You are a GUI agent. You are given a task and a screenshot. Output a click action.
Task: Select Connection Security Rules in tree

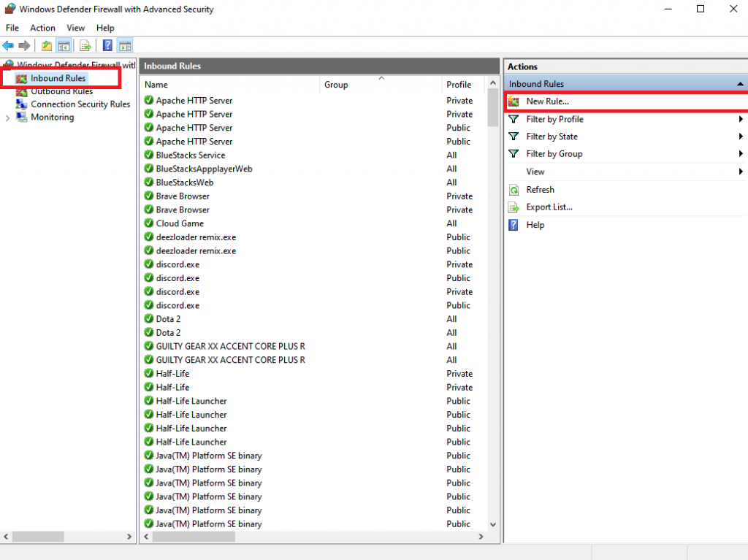tap(80, 104)
